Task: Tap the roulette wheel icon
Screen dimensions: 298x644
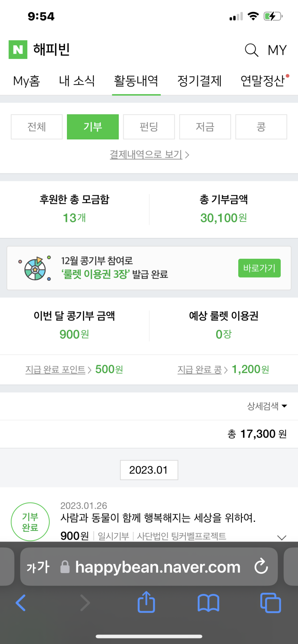Action: point(35,268)
